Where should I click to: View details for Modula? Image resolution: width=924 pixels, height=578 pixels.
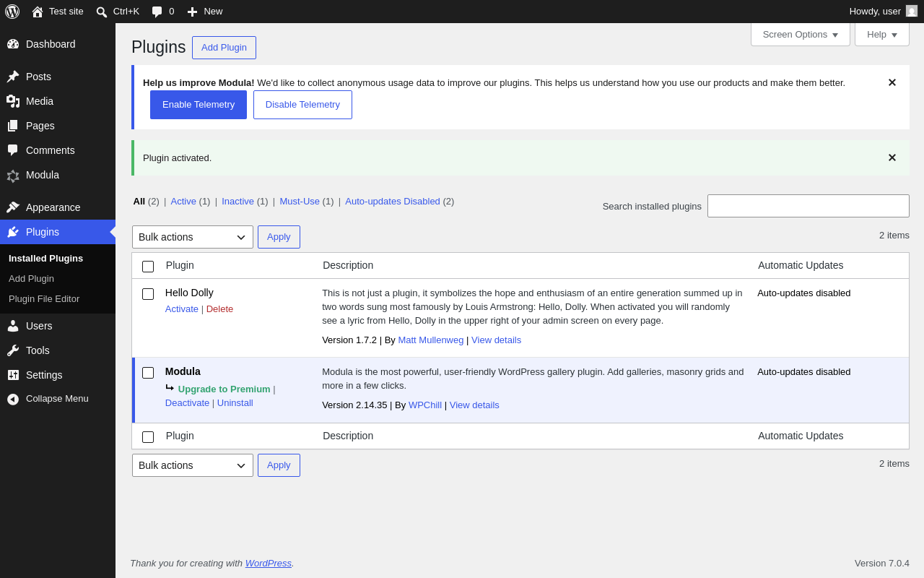[x=474, y=405]
